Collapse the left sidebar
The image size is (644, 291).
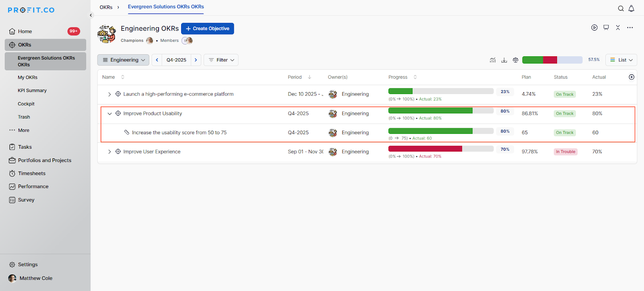click(x=91, y=15)
